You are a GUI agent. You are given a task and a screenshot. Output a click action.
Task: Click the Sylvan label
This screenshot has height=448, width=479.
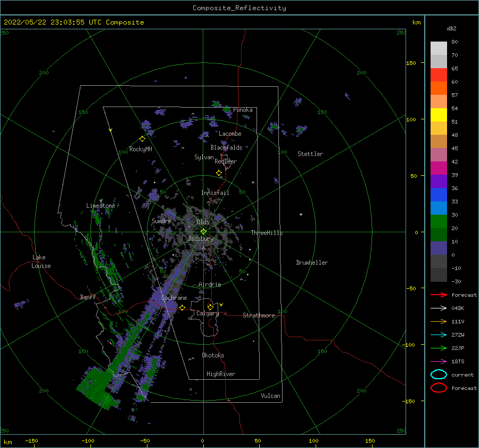click(x=204, y=157)
